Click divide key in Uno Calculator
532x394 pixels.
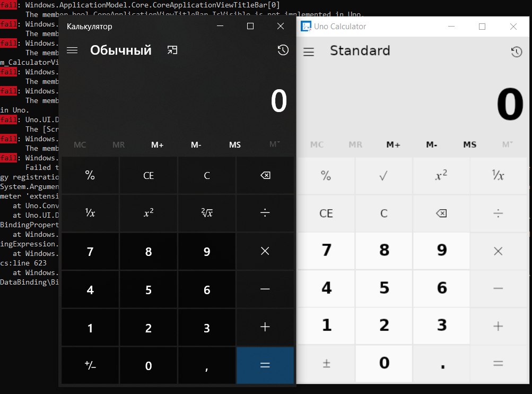click(x=498, y=213)
